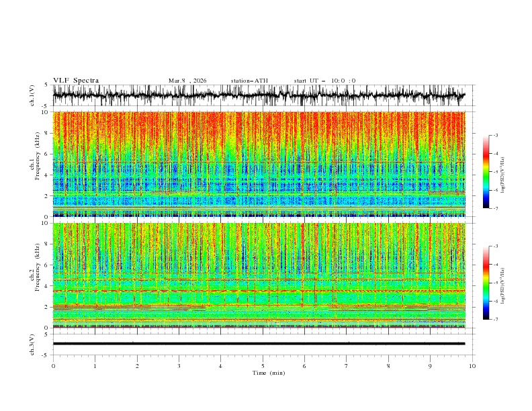This screenshot has height=411, width=532.
Task: Click the ch.1 voltage waveform trace
Action: (259, 95)
